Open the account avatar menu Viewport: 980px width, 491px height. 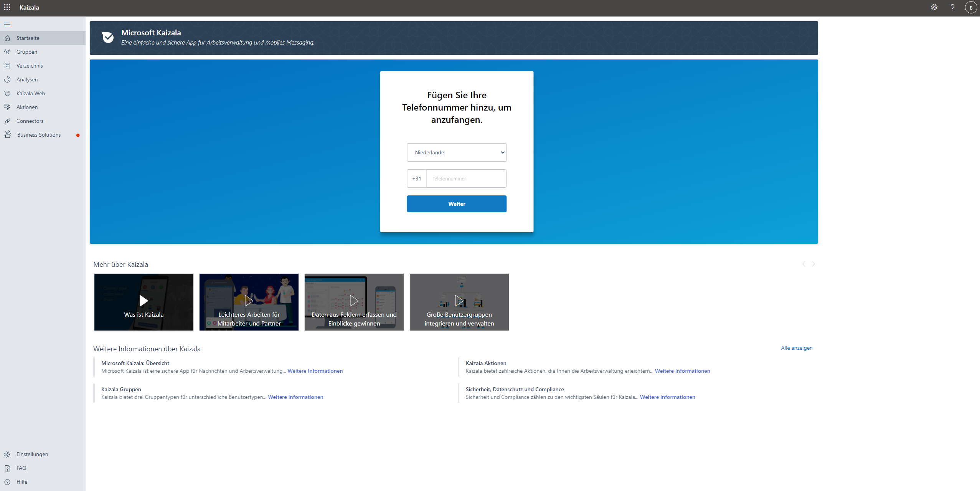(x=971, y=7)
